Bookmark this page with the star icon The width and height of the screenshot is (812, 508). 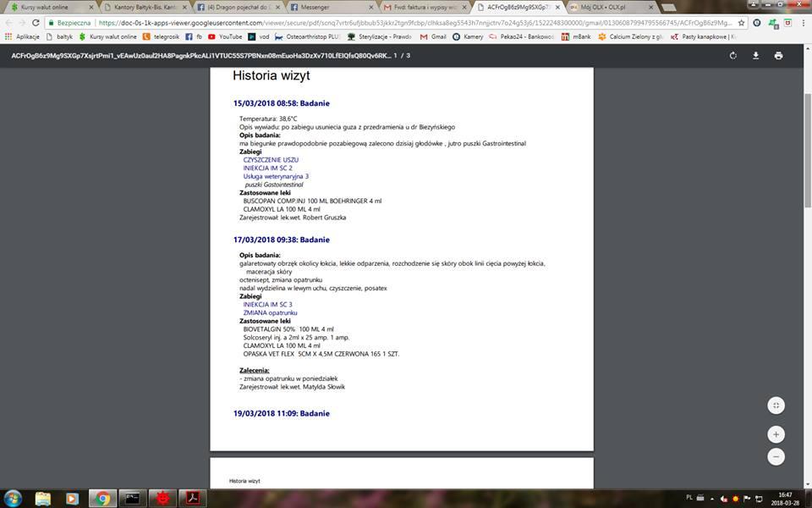[x=742, y=23]
